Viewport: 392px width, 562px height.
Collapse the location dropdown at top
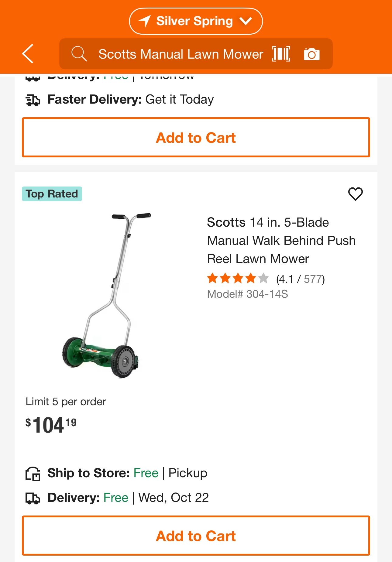point(246,21)
